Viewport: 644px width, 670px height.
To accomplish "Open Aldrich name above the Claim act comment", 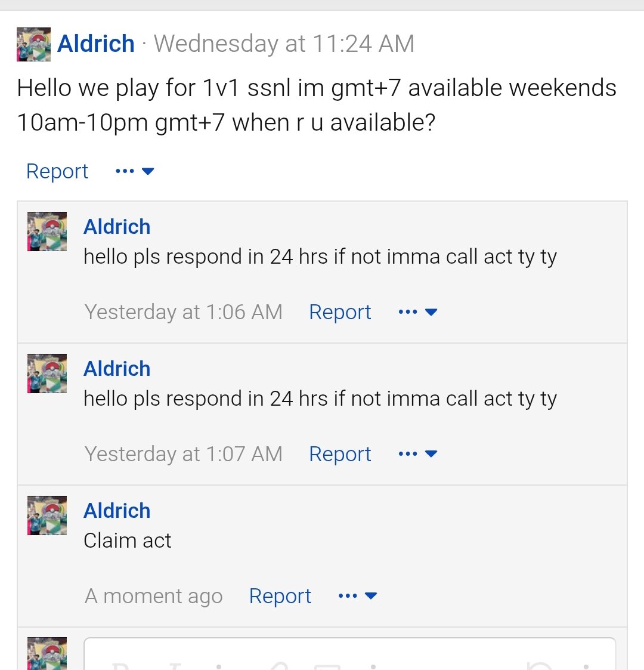I will 117,511.
